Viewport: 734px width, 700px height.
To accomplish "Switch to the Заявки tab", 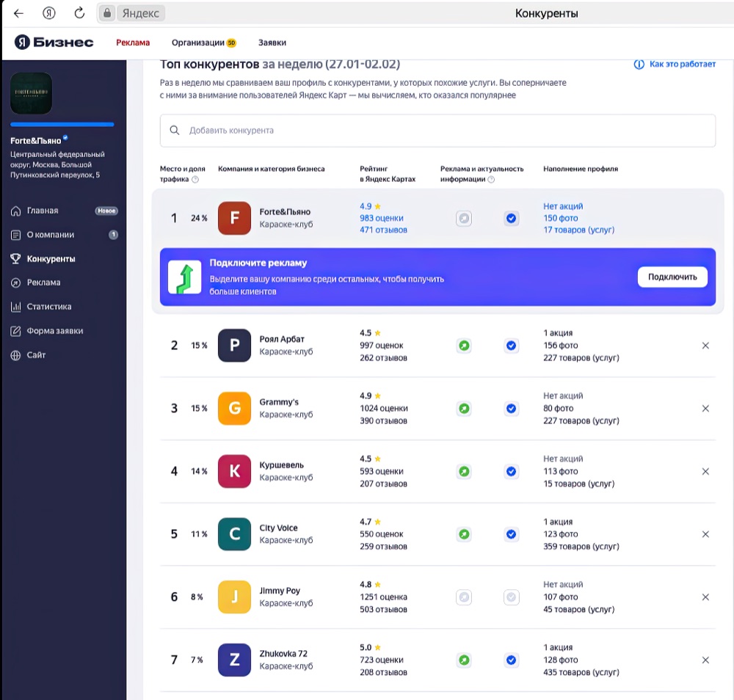I will coord(272,43).
